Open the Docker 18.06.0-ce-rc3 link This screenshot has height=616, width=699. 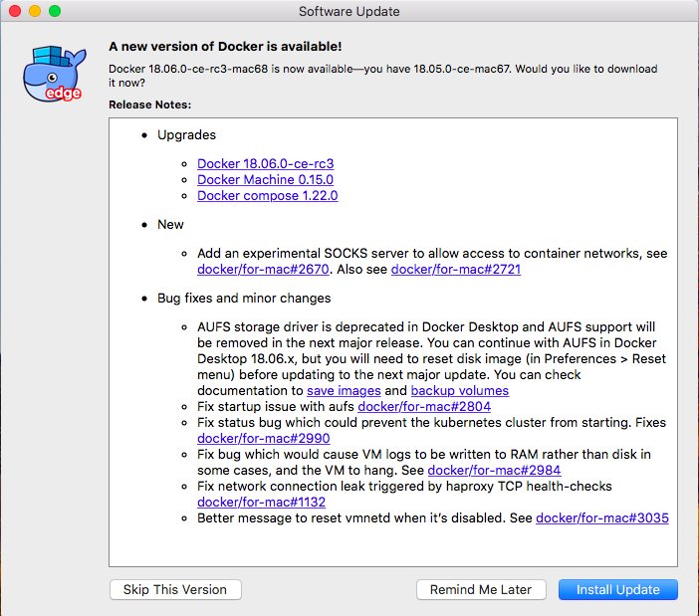(x=265, y=163)
